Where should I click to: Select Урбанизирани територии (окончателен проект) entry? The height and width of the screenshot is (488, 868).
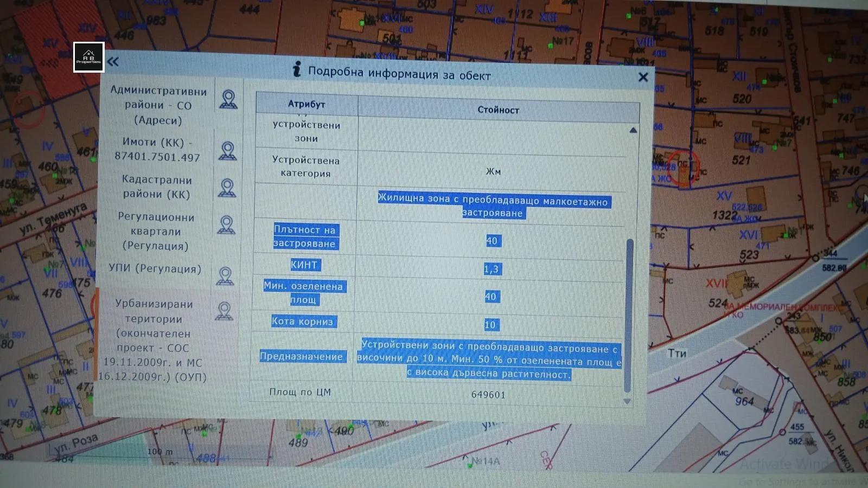pos(154,341)
